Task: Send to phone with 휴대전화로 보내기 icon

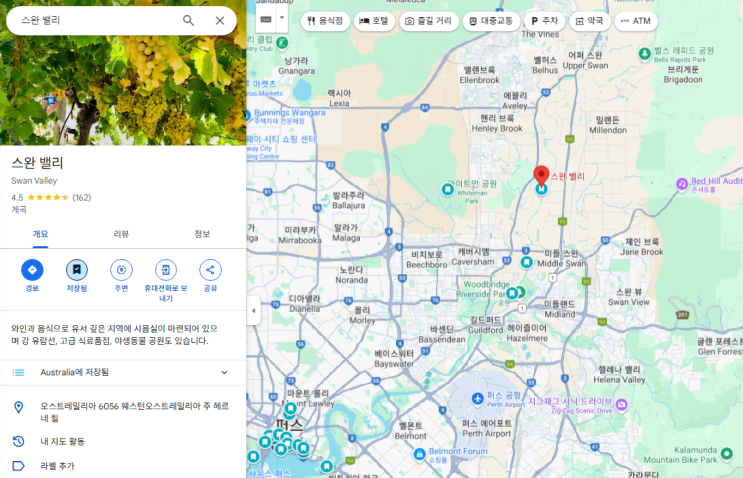Action: (166, 270)
